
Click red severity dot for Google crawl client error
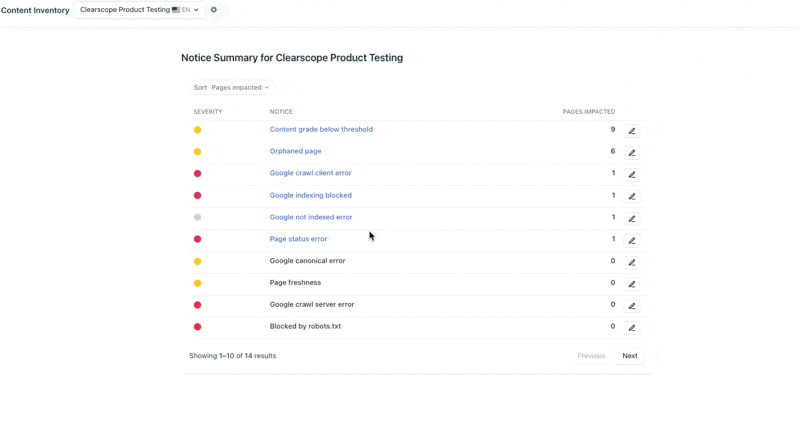[197, 173]
